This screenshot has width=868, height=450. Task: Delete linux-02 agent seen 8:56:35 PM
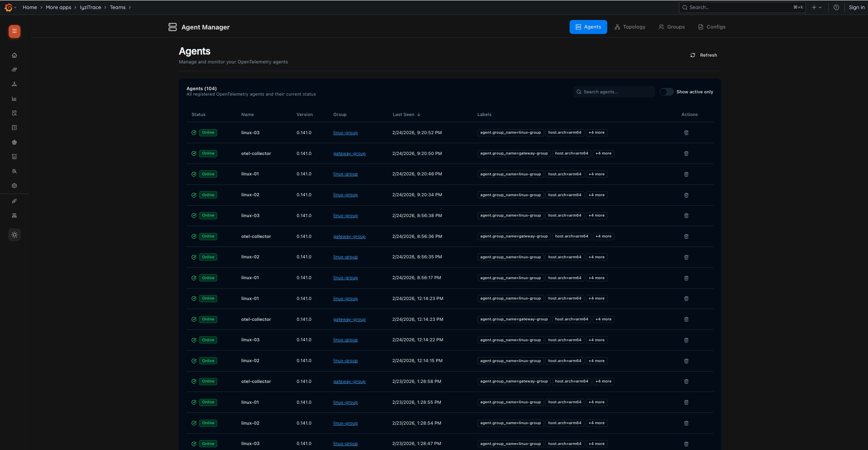pos(686,257)
